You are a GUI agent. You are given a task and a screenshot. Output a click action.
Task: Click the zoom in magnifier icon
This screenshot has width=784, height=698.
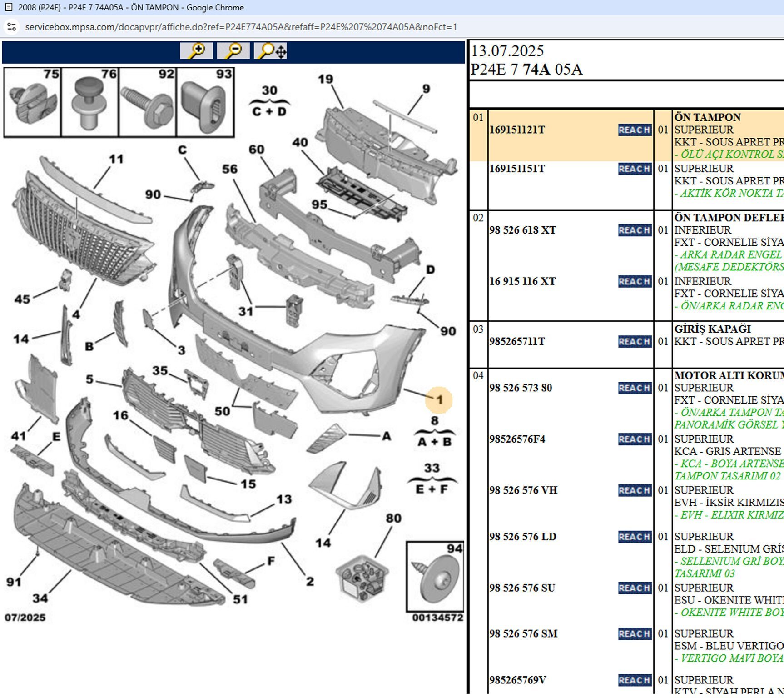coord(196,51)
